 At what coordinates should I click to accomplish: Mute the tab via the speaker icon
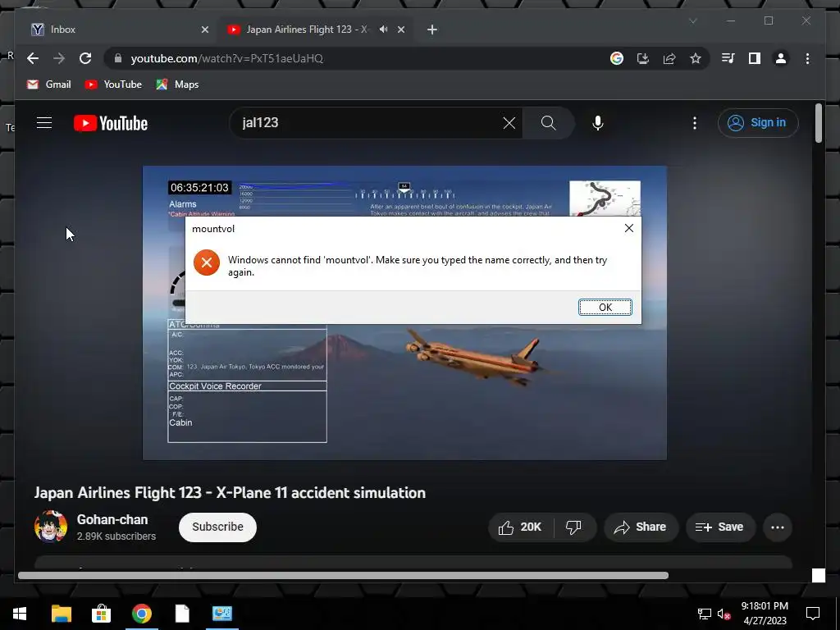(383, 30)
